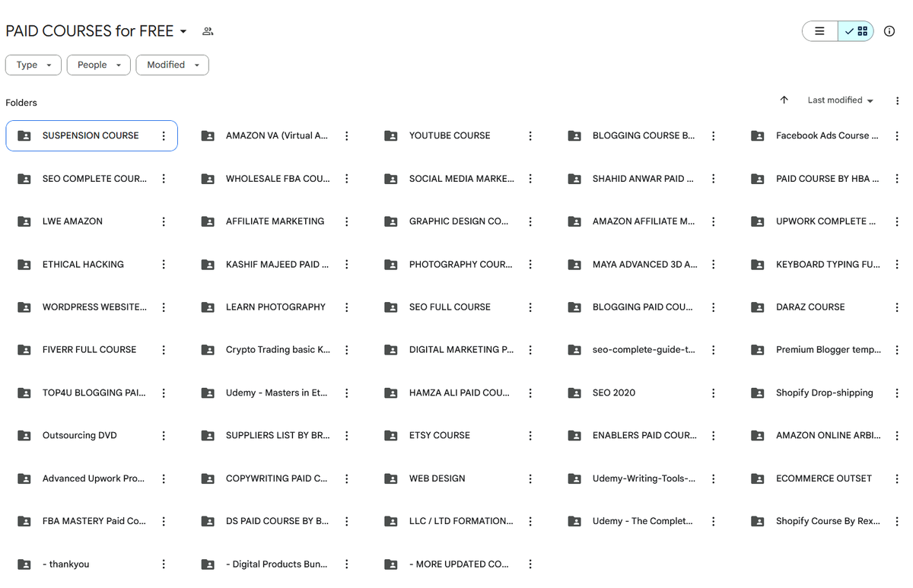Select the FBA MASTERY Paid Co... folder
Viewport: 913px width, 588px height.
(91, 521)
